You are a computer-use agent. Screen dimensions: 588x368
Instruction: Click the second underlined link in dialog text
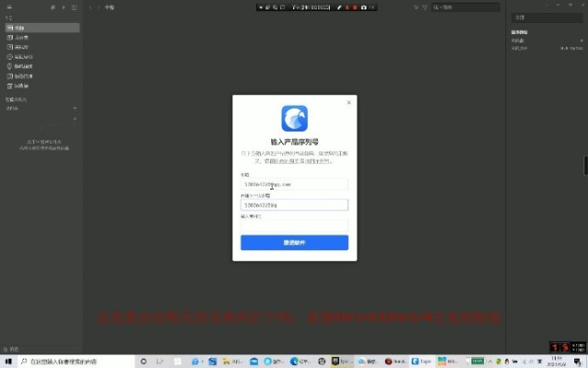point(317,161)
